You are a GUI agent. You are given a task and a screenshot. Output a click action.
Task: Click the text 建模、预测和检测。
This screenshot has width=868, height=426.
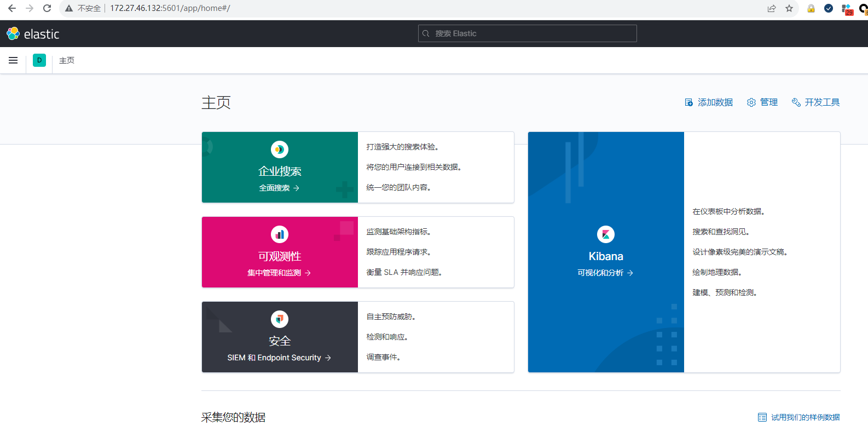pos(725,292)
